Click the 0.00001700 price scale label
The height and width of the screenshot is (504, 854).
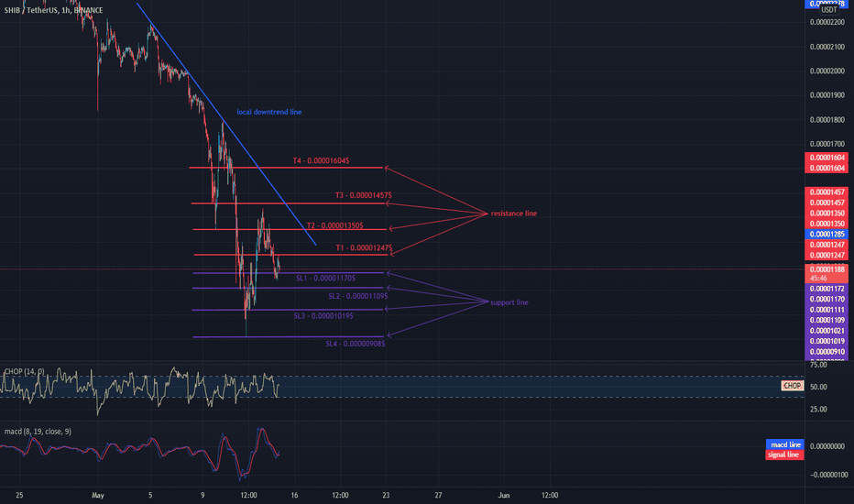pos(827,144)
